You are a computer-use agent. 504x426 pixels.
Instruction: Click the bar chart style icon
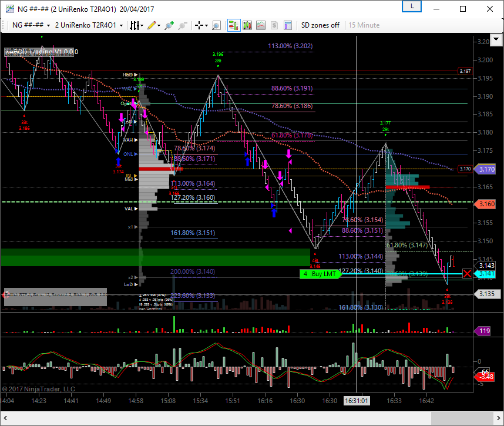135,25
